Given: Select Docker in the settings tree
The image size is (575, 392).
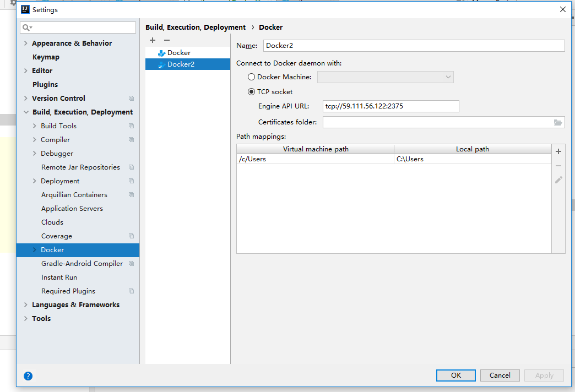Looking at the screenshot, I should point(78,250).
